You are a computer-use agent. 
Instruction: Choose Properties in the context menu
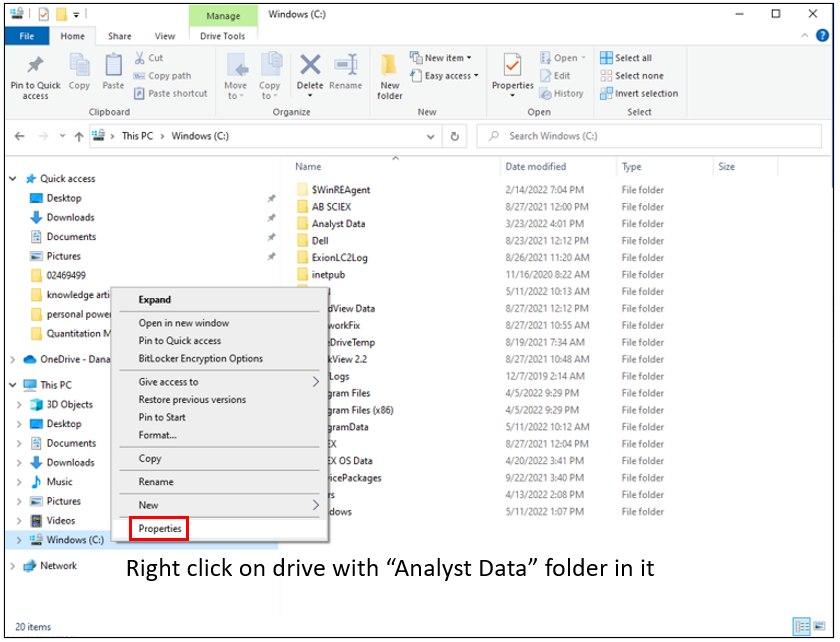(x=160, y=528)
